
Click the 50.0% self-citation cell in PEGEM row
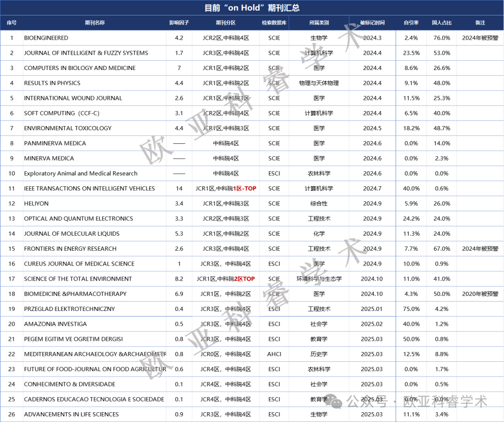coord(411,339)
